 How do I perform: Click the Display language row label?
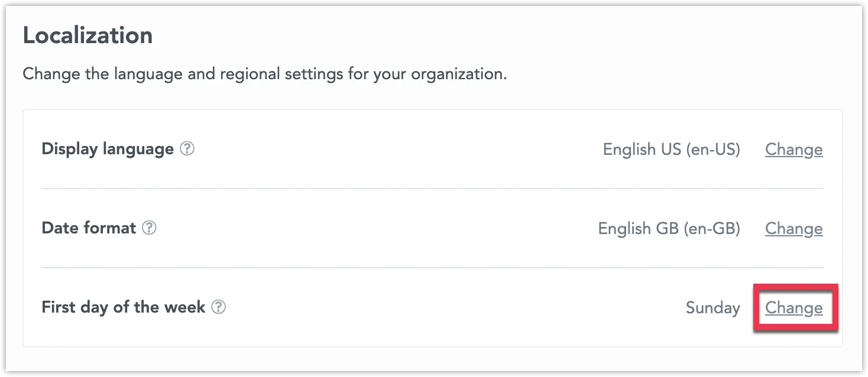pyautogui.click(x=106, y=149)
